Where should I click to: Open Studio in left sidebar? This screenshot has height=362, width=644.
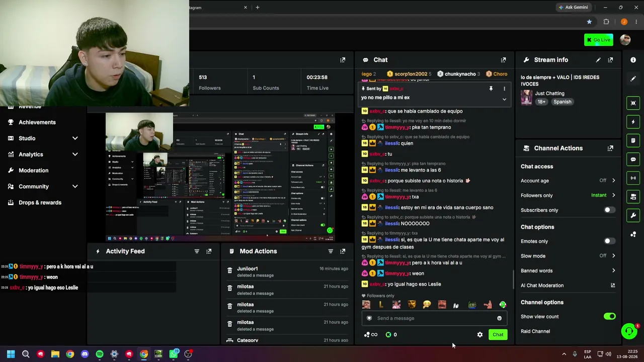click(27, 138)
